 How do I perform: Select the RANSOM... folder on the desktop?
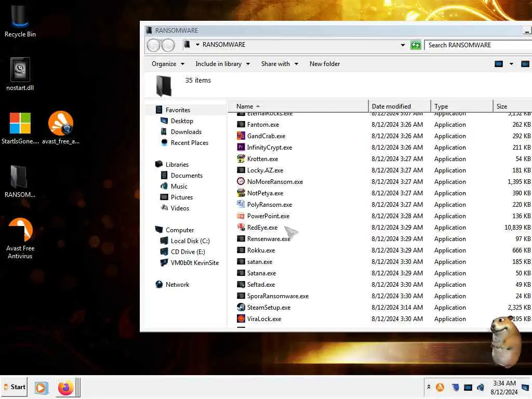coord(20,181)
